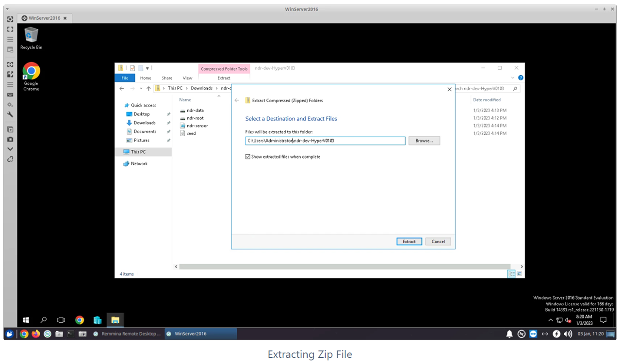Close the WinServer2016 connection tab
This screenshot has height=364, width=621.
pyautogui.click(x=65, y=18)
